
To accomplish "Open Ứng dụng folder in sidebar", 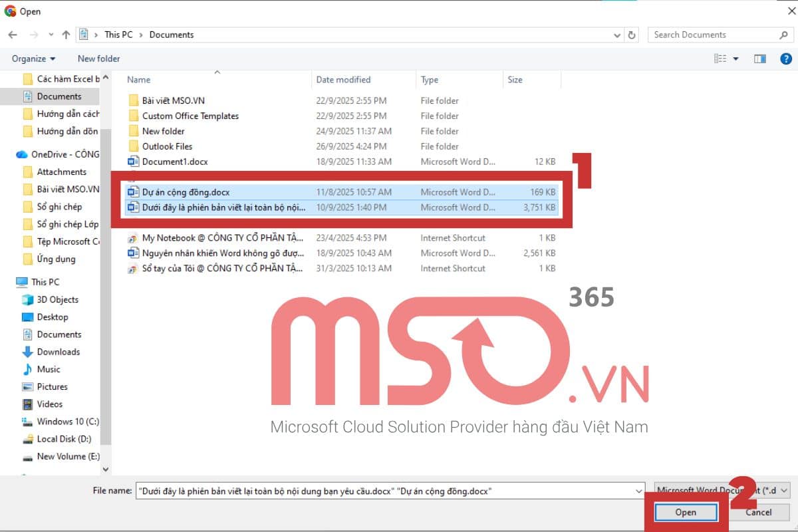I will (49, 259).
